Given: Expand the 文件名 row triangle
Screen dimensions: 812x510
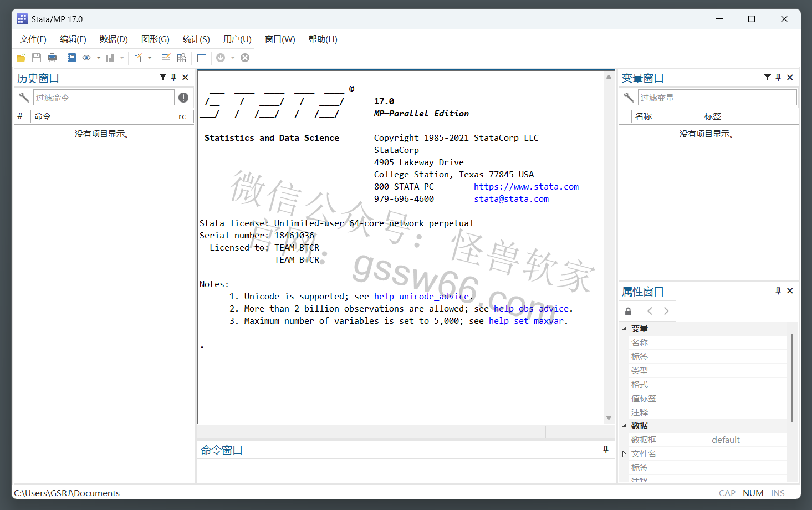Looking at the screenshot, I should click(624, 453).
